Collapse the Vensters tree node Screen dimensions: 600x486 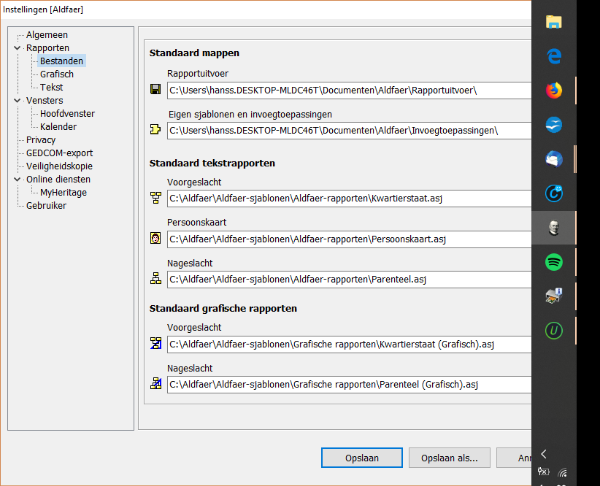pyautogui.click(x=17, y=100)
